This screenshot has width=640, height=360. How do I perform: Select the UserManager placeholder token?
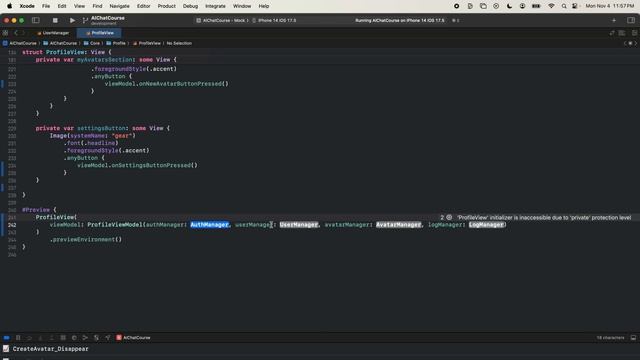[x=299, y=225]
